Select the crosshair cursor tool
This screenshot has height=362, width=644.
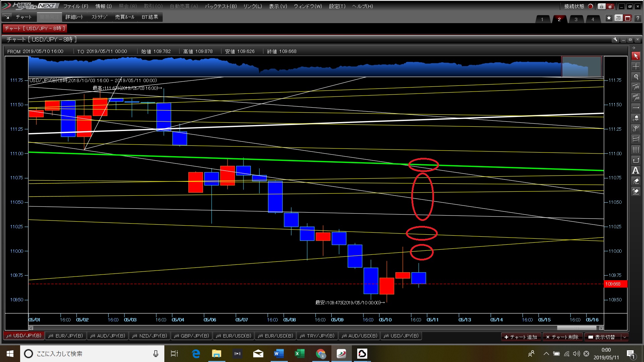[636, 66]
